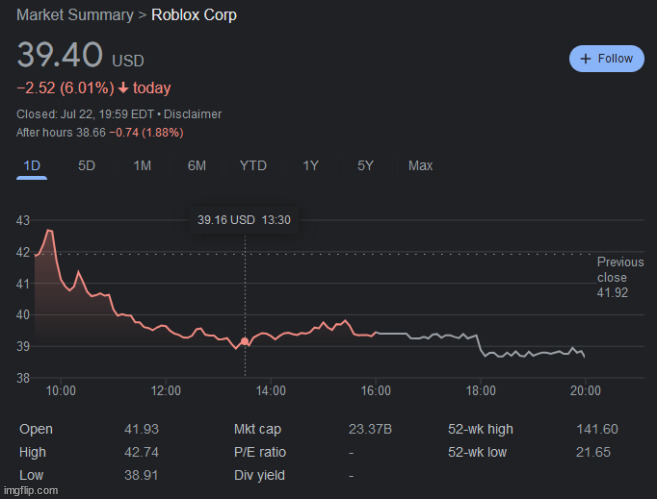Switch to the 1M time range tab
The image size is (657, 499).
[x=142, y=165]
